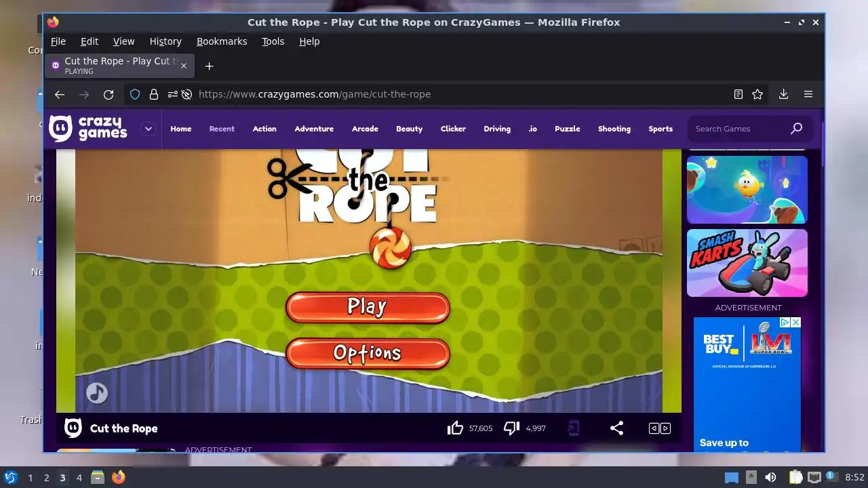Reload the current page
Image resolution: width=868 pixels, height=488 pixels.
coord(108,94)
